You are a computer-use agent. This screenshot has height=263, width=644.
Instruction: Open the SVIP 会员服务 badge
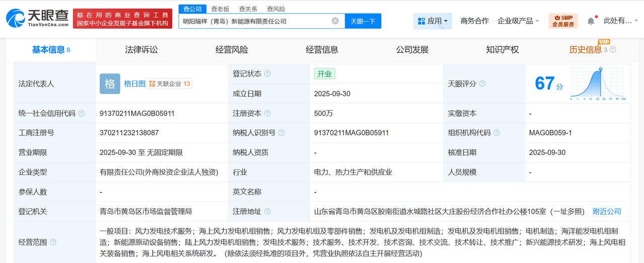click(x=563, y=21)
